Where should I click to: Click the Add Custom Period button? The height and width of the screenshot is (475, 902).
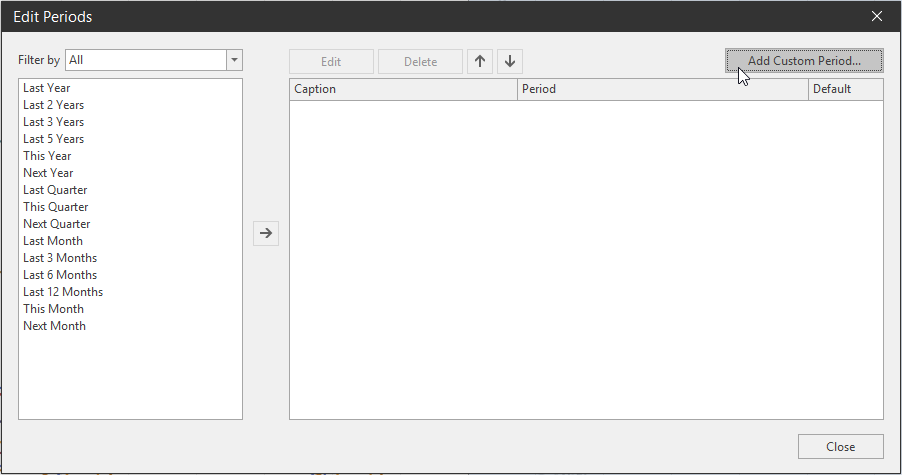tap(804, 60)
